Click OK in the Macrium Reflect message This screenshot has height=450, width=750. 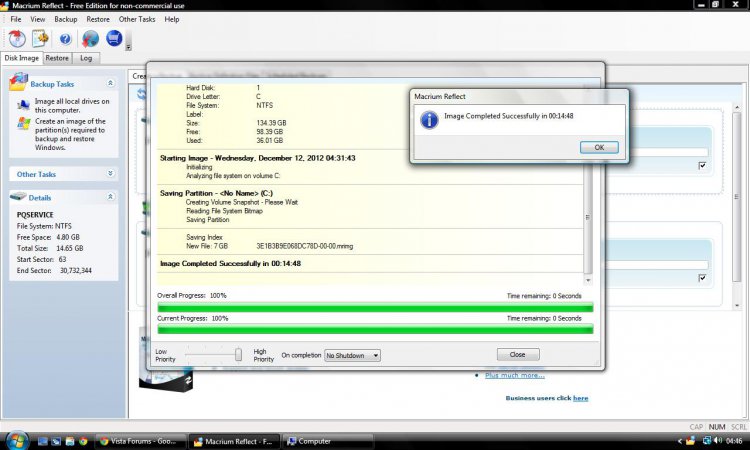(x=599, y=147)
